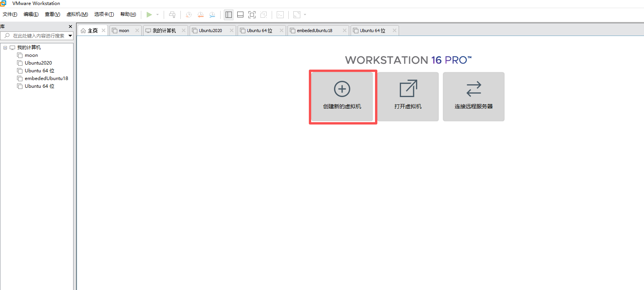Close the 我的计算机 tab
The height and width of the screenshot is (290, 644).
[183, 31]
